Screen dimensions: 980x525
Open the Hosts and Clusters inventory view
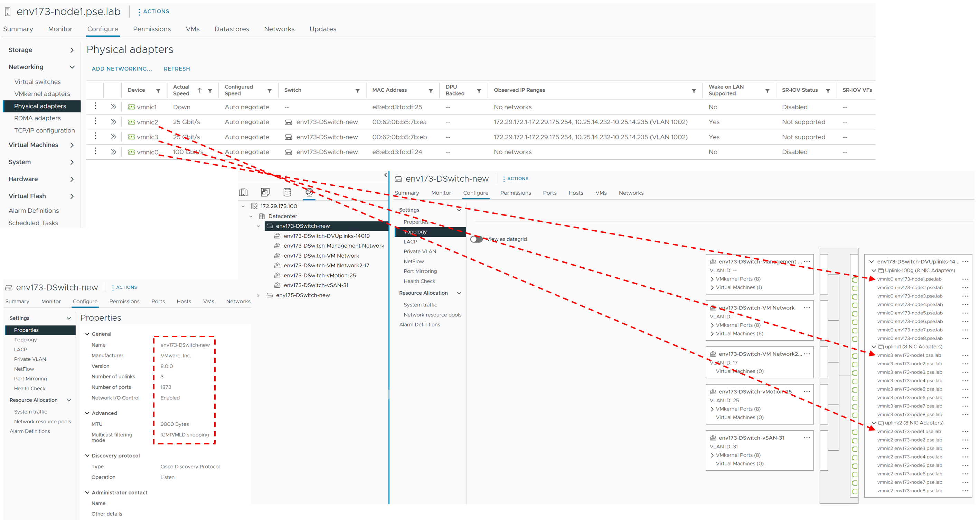243,193
